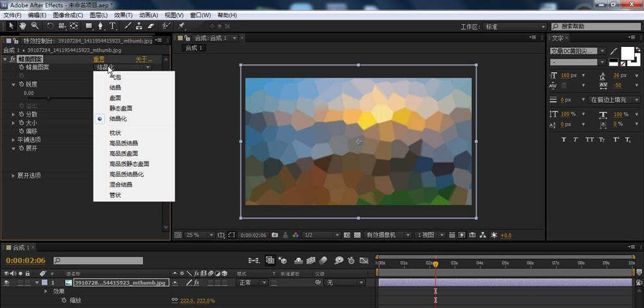Select the Hand tool in the toolbar
The height and width of the screenshot is (308, 644).
pyautogui.click(x=23, y=26)
